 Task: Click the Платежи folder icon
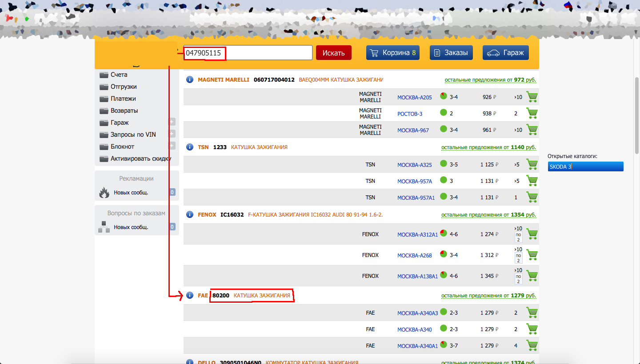click(x=104, y=99)
